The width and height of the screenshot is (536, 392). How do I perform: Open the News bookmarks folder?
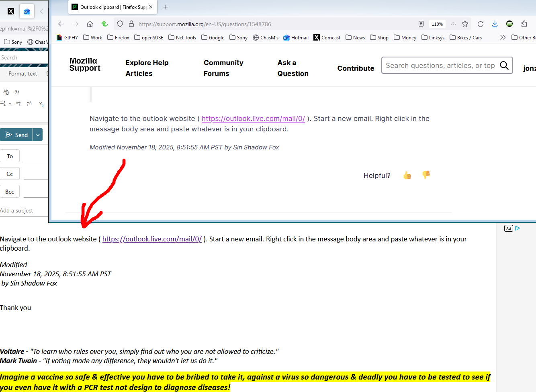tap(355, 37)
